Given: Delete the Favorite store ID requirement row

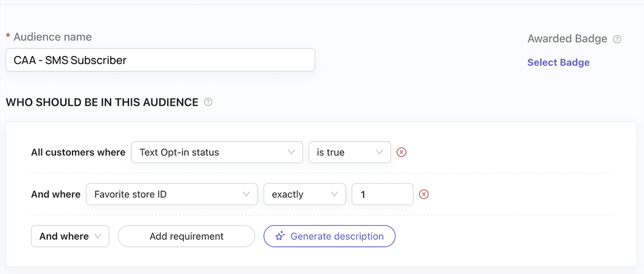Looking at the screenshot, I should [x=424, y=194].
